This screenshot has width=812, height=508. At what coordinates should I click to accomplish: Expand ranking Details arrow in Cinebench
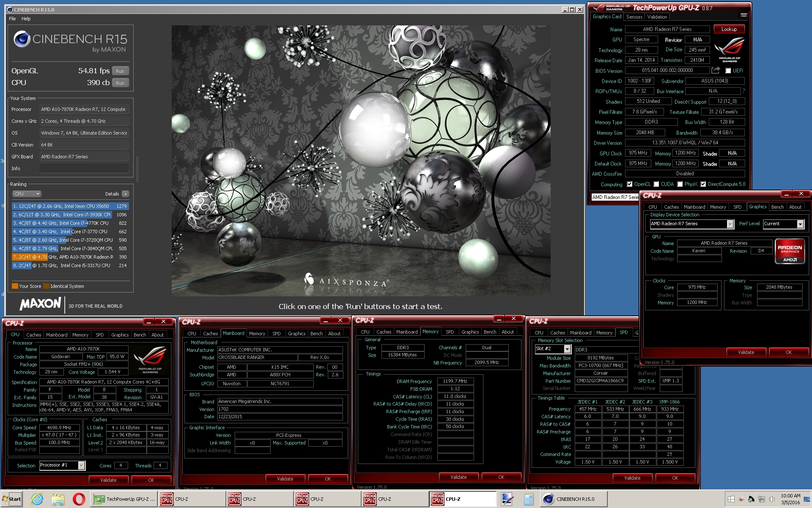point(125,194)
